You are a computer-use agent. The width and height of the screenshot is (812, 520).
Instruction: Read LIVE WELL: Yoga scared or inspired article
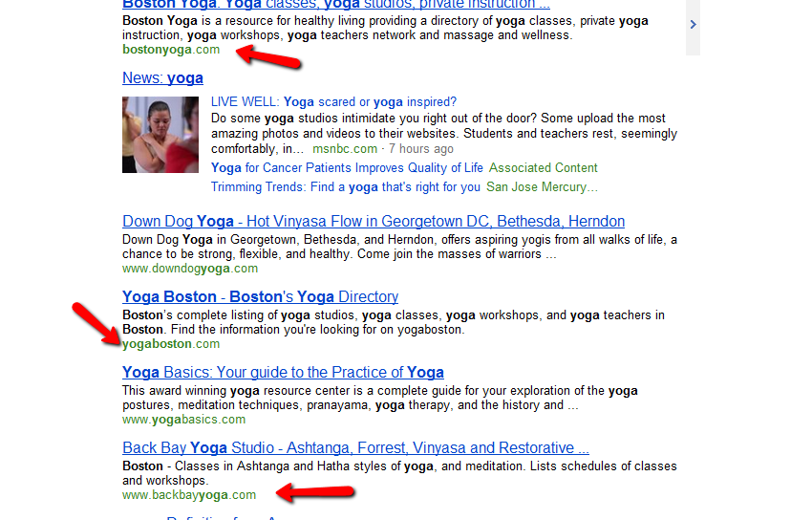tap(333, 102)
